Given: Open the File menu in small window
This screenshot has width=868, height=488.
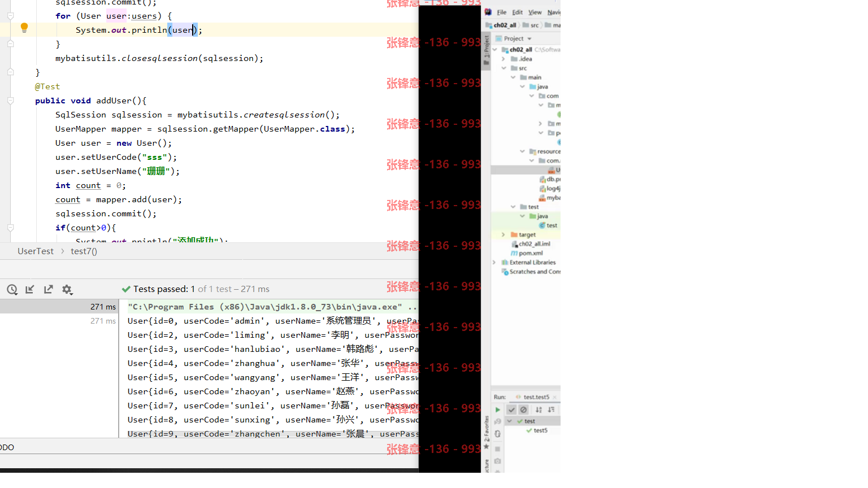Looking at the screenshot, I should 502,12.
